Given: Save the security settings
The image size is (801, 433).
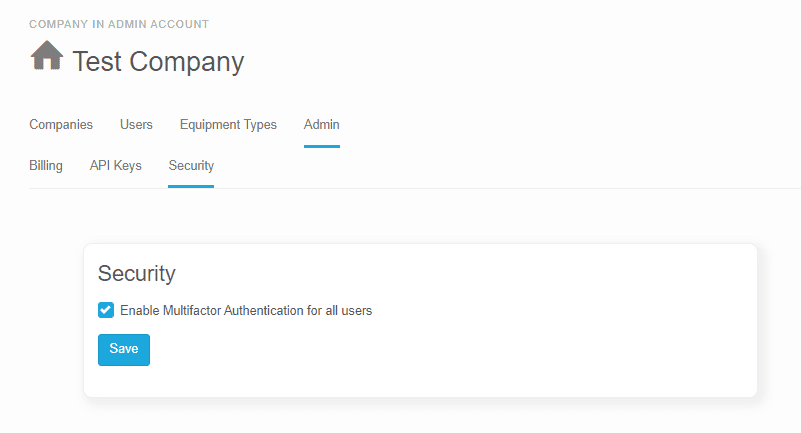Looking at the screenshot, I should [x=124, y=350].
